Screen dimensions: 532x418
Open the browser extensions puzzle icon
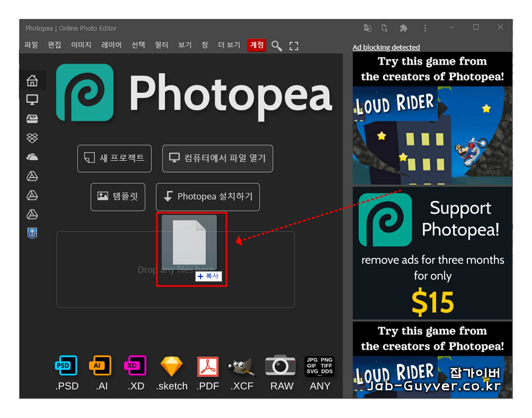403,28
